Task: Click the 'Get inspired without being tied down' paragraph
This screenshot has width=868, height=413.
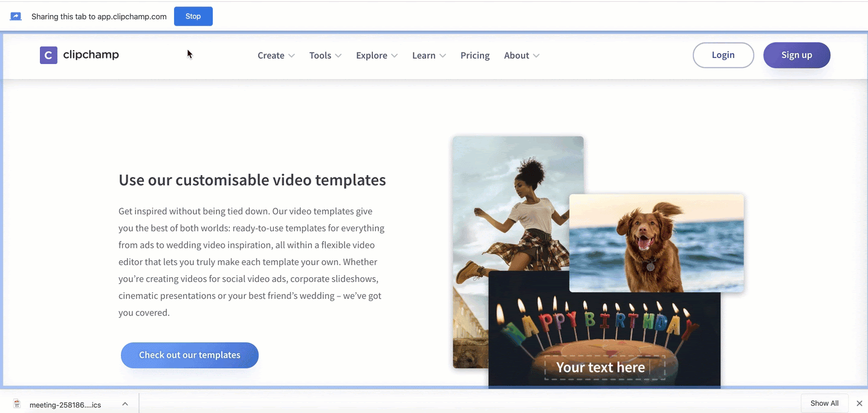Action: [251, 262]
